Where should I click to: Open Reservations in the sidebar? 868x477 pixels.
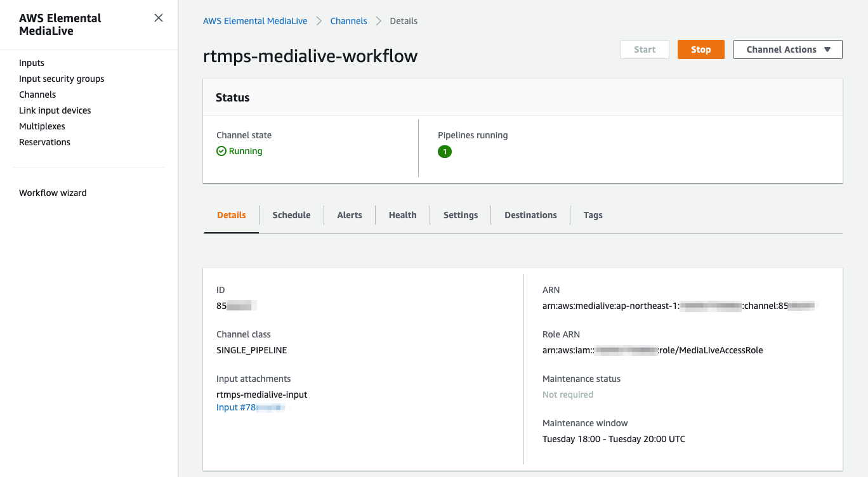pos(44,142)
